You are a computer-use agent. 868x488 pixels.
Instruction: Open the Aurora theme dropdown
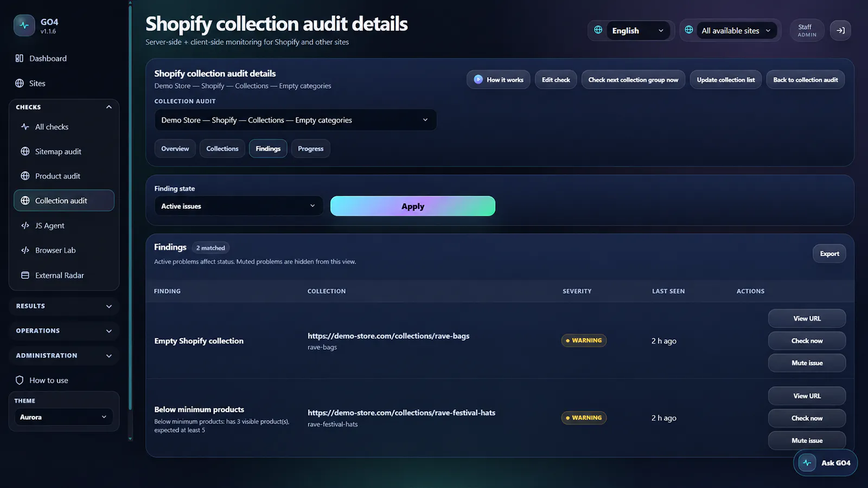[x=64, y=417]
